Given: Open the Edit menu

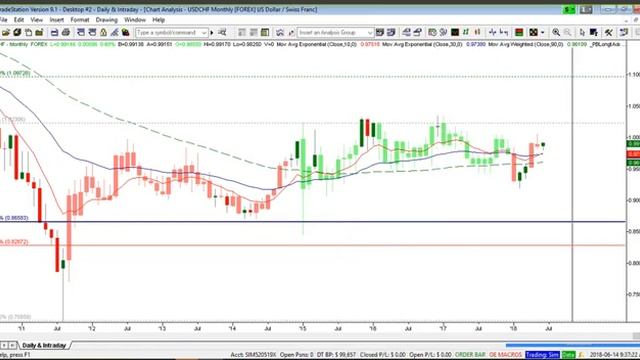Looking at the screenshot, I should [x=19, y=20].
